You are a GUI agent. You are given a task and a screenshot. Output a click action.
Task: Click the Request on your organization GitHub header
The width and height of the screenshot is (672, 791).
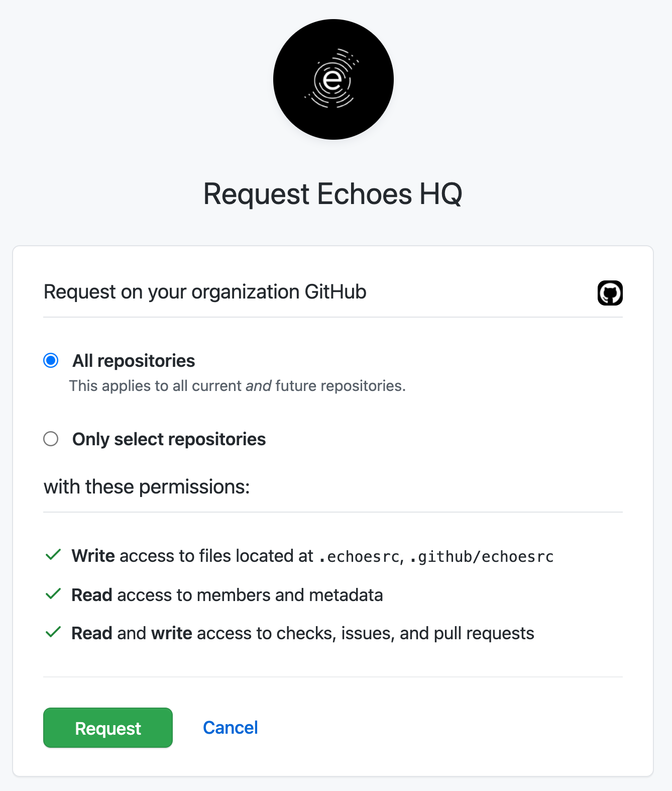click(205, 291)
